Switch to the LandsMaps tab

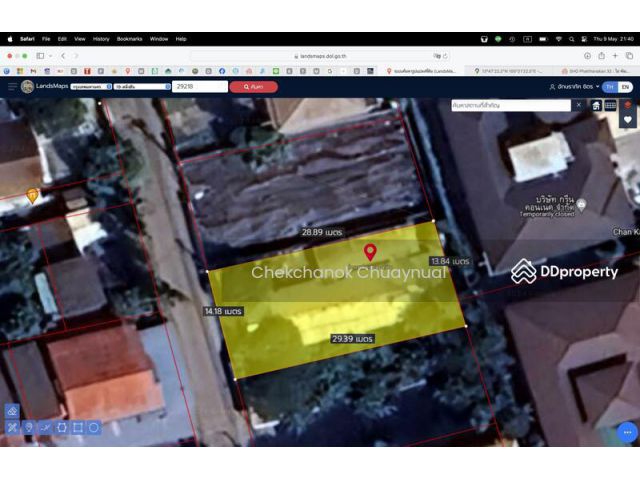(421, 71)
